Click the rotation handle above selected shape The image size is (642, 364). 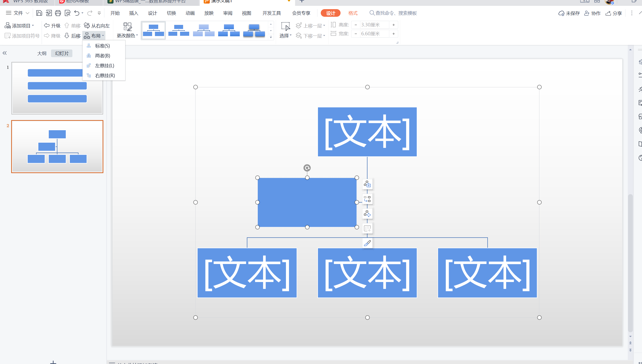click(307, 168)
